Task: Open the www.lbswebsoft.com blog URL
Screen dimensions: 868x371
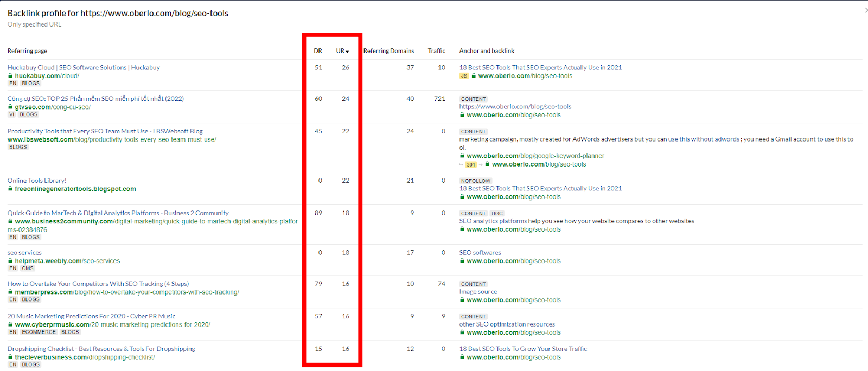Action: pos(112,140)
